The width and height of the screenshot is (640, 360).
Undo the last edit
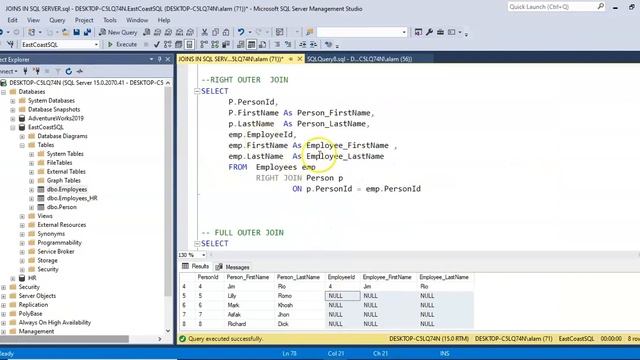point(241,32)
